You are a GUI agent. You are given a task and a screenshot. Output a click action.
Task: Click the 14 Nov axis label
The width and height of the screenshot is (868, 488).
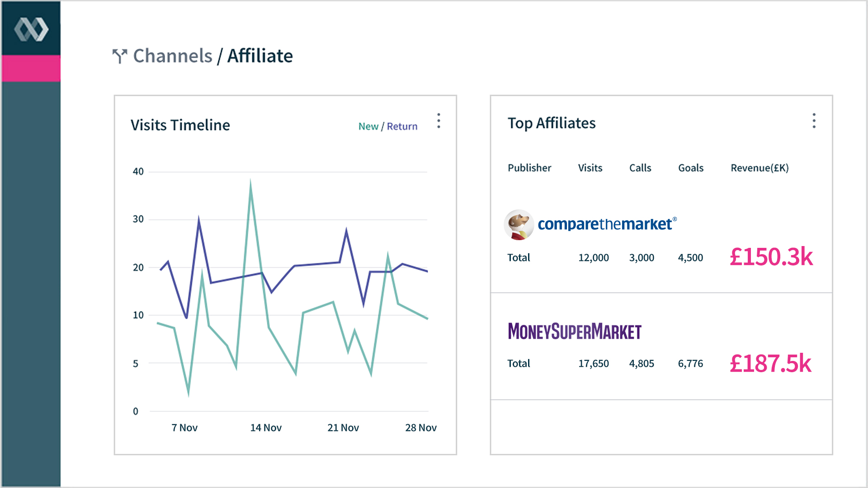tap(266, 428)
